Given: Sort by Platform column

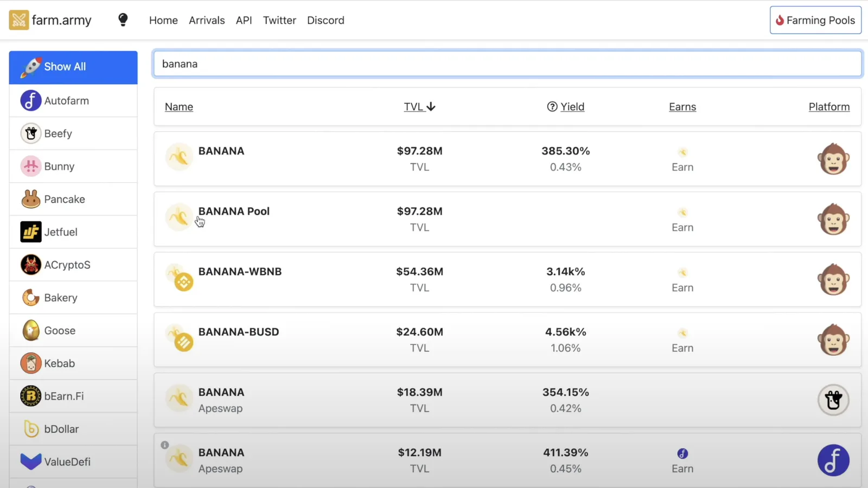Looking at the screenshot, I should click(x=829, y=107).
